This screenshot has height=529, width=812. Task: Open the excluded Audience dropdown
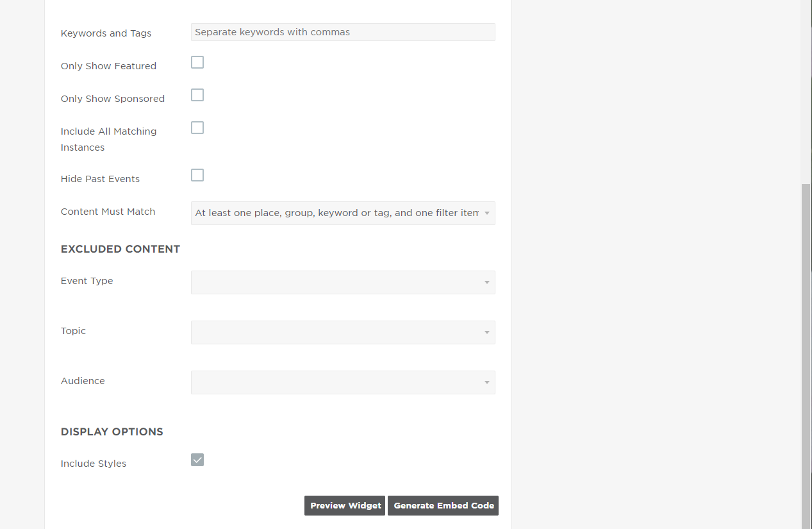(x=343, y=382)
